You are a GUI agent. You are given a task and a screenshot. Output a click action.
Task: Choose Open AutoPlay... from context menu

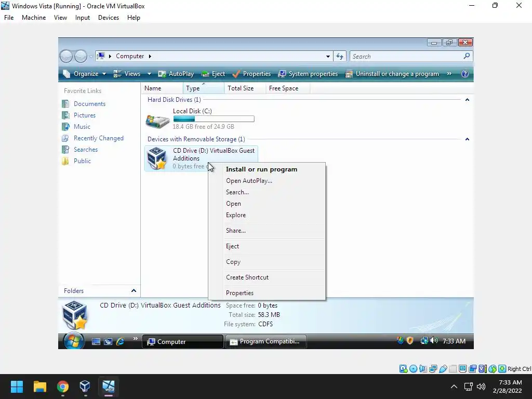point(249,181)
